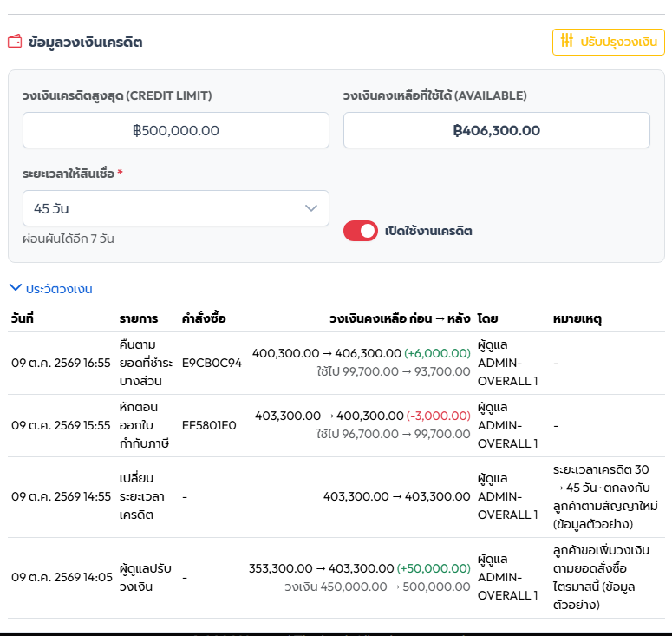The height and width of the screenshot is (636, 672).
Task: Click the green (+6,000.00) amount
Action: (437, 353)
